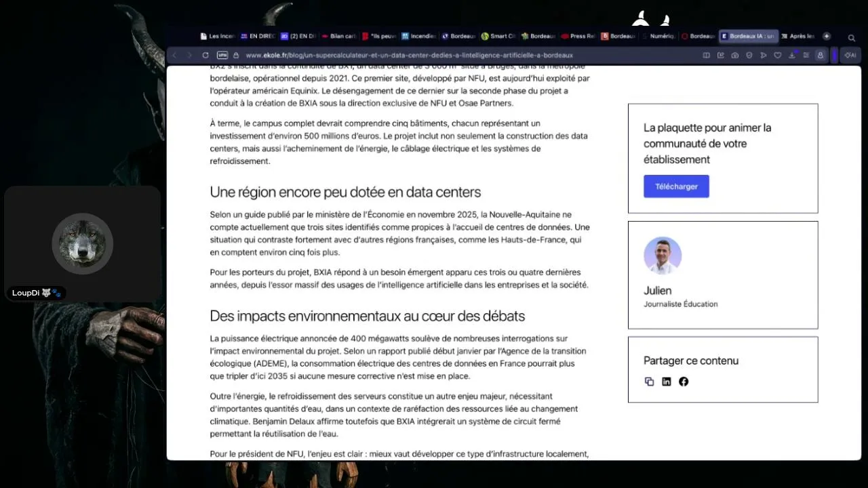Click LoupDi wolf avatar in overlay
868x488 pixels.
coord(82,243)
